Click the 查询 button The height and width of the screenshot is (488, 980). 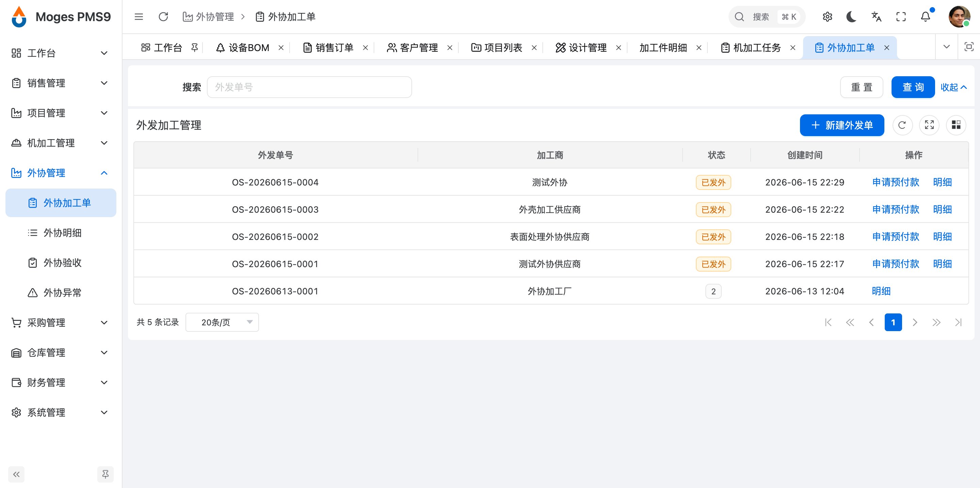(x=913, y=87)
